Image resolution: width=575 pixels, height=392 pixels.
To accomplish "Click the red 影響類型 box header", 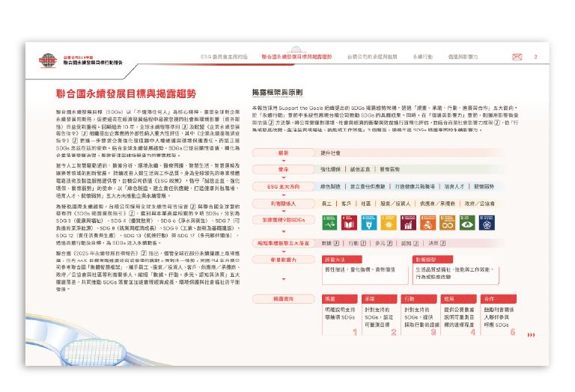I will (433, 260).
